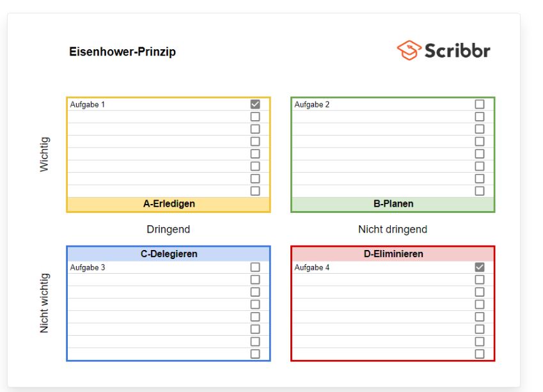Select the blue C-Delegieren header
The image size is (543, 392).
click(169, 254)
